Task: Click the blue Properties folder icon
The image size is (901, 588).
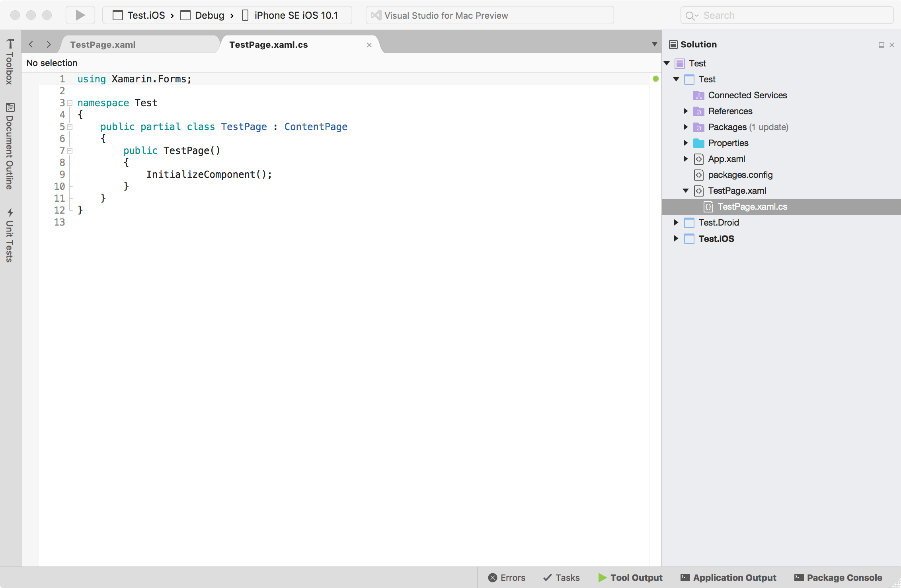Action: click(698, 143)
